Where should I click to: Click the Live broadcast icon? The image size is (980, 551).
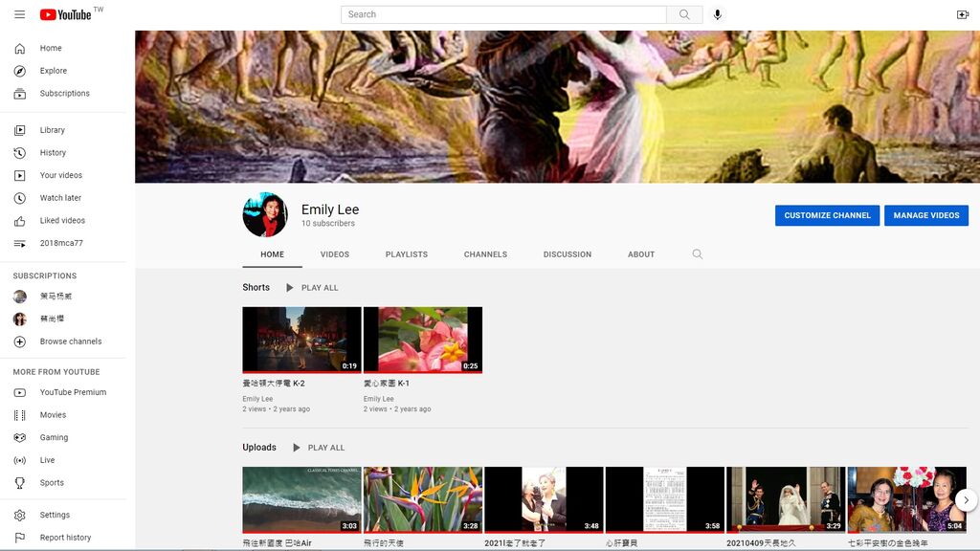click(20, 460)
